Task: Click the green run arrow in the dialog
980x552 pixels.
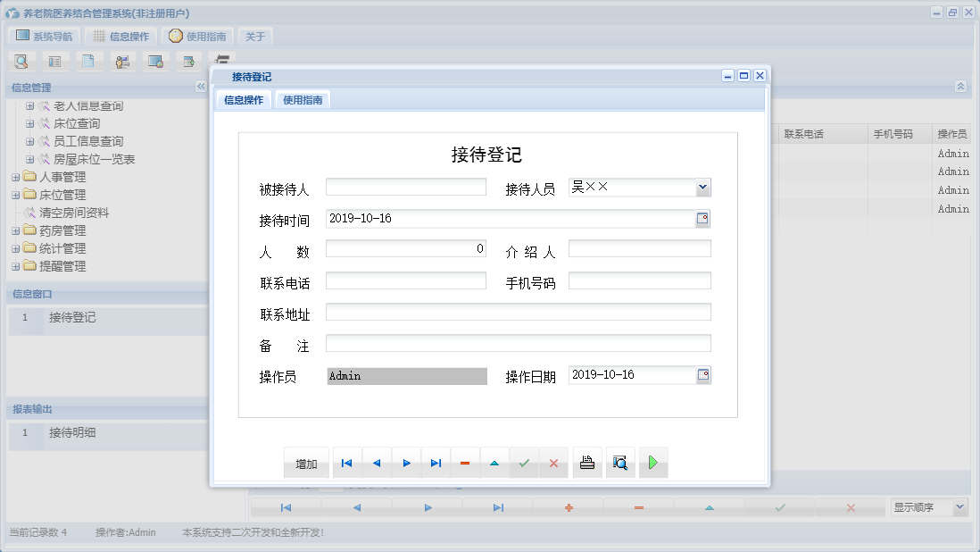Action: point(653,462)
